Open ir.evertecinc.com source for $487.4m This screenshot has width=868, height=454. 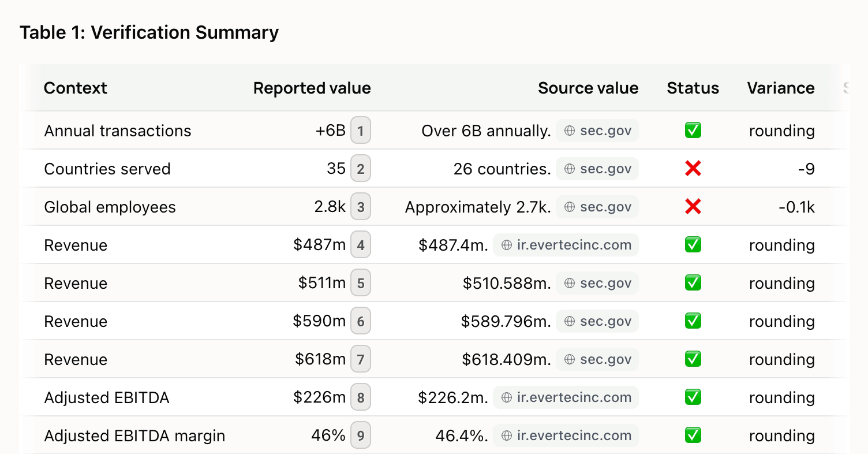pos(566,245)
